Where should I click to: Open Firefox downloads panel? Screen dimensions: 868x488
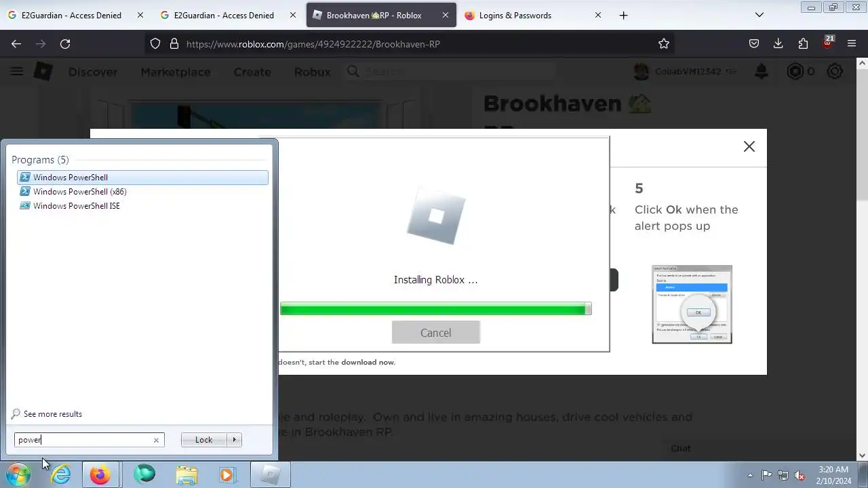(778, 43)
